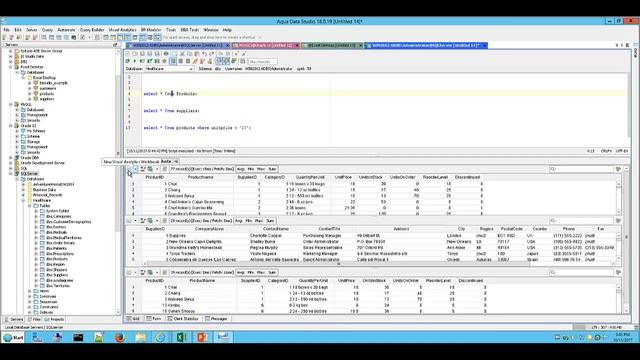Switch to the Grid tab
Image resolution: width=640 pixels, height=360 pixels.
click(133, 319)
